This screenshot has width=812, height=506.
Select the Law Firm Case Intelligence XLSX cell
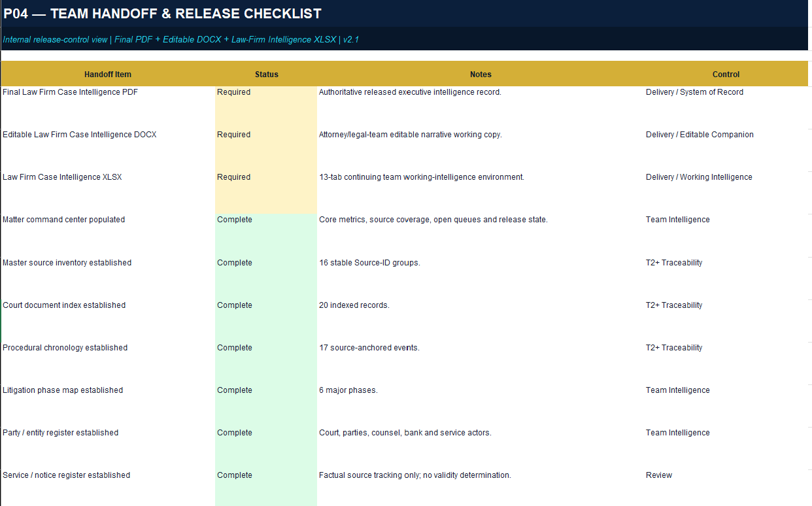[108, 193]
